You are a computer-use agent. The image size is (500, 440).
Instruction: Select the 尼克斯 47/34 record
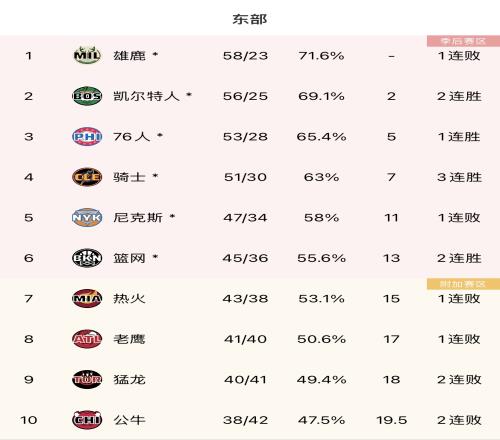(245, 218)
